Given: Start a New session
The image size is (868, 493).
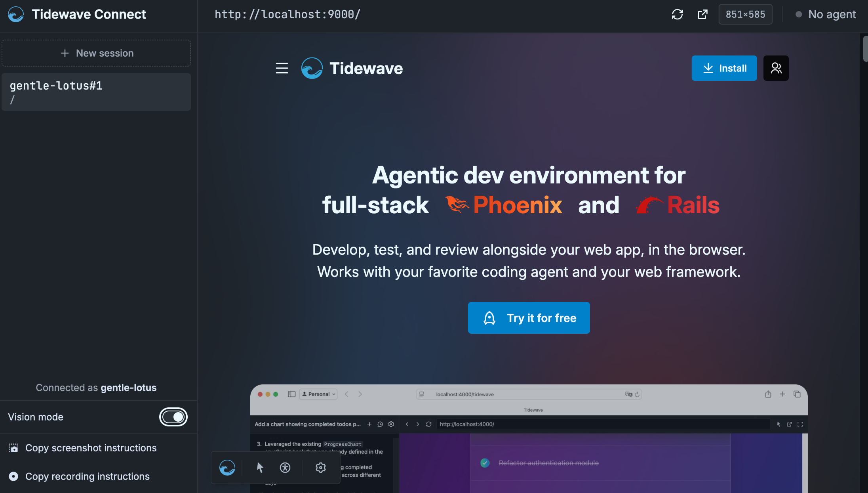Looking at the screenshot, I should pyautogui.click(x=96, y=53).
